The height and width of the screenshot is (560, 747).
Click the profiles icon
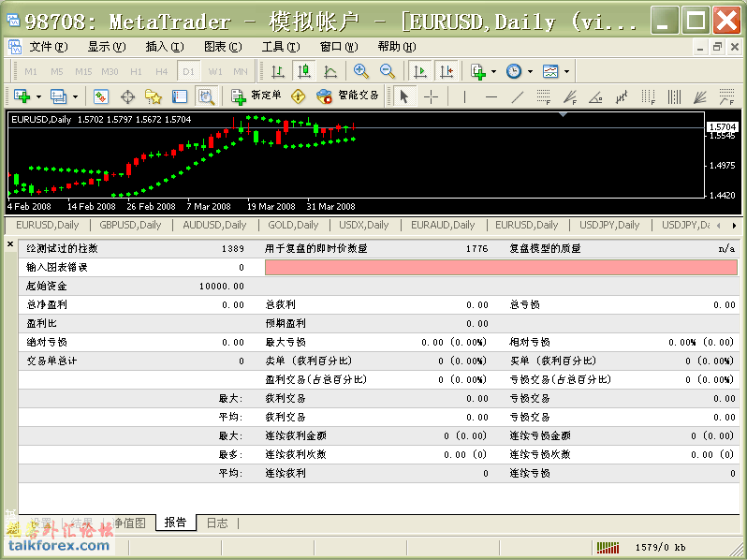click(x=58, y=96)
